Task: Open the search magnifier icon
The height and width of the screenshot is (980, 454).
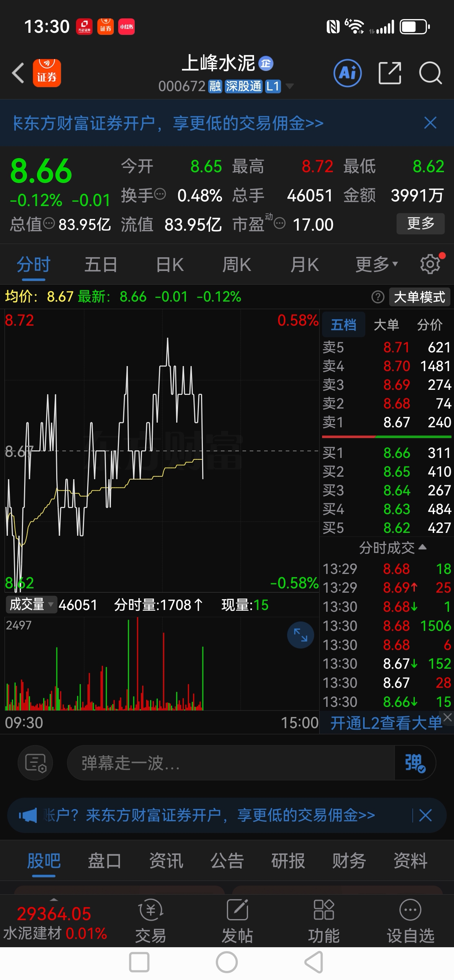Action: [x=431, y=73]
